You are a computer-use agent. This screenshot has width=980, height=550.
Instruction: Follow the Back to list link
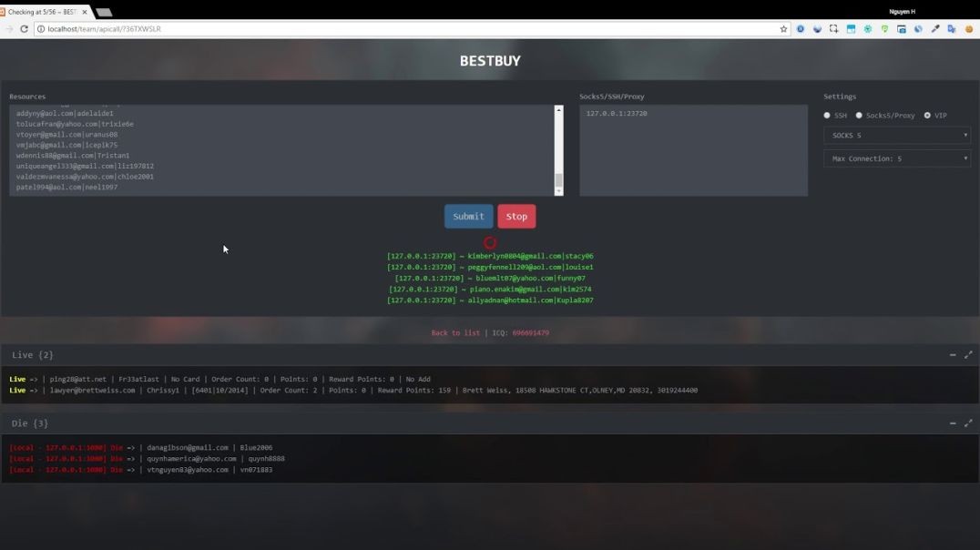click(455, 333)
